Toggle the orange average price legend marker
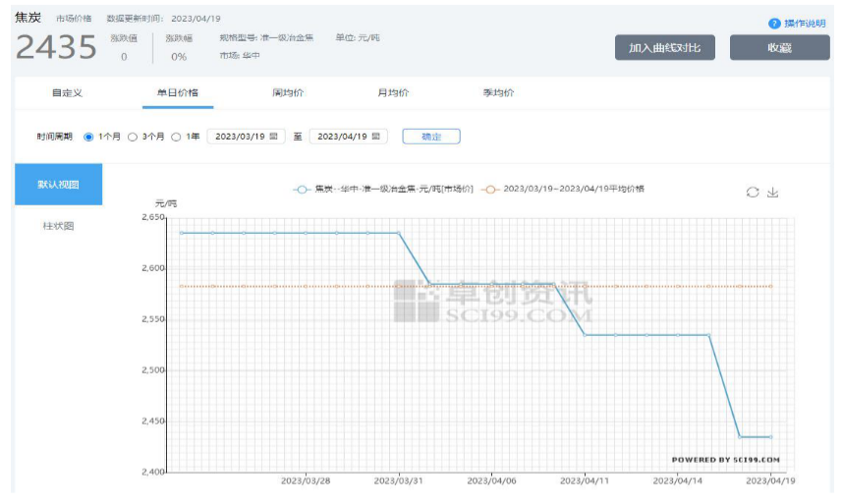This screenshot has height=504, width=842. [491, 189]
